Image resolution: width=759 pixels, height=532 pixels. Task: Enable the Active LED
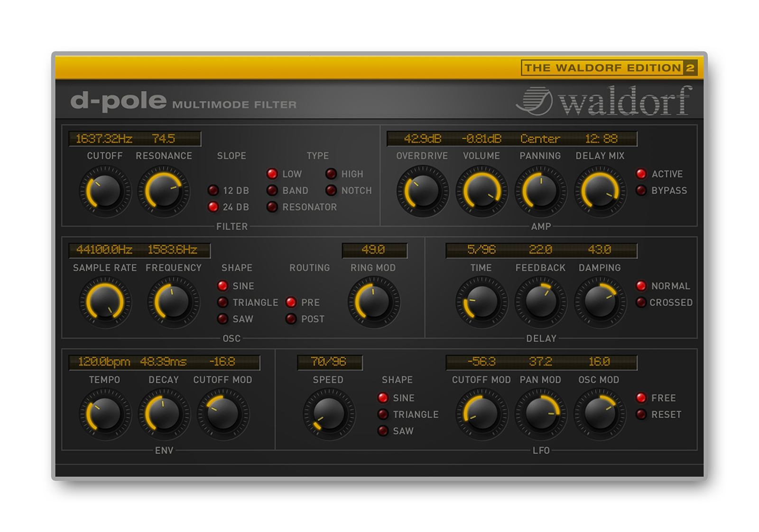click(x=641, y=174)
